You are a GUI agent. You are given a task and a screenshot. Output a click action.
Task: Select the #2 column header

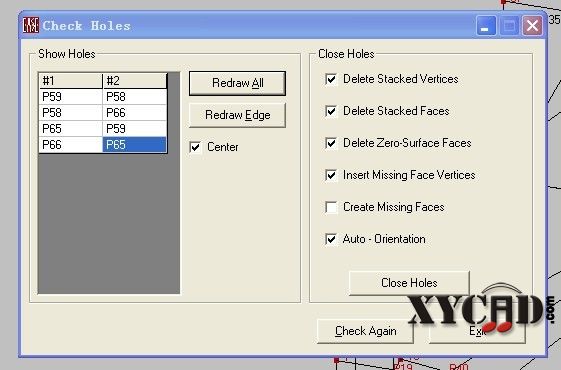coord(135,81)
